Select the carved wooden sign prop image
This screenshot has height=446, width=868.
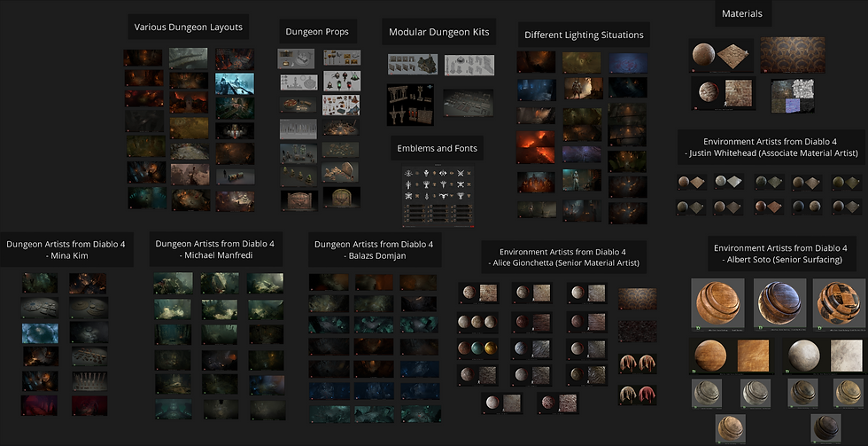pos(299,200)
